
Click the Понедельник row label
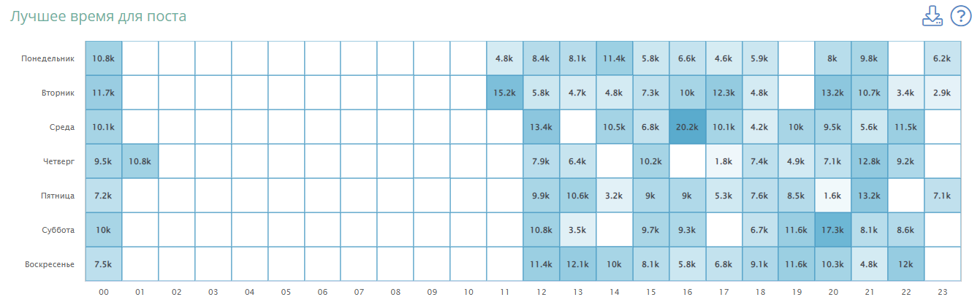48,58
